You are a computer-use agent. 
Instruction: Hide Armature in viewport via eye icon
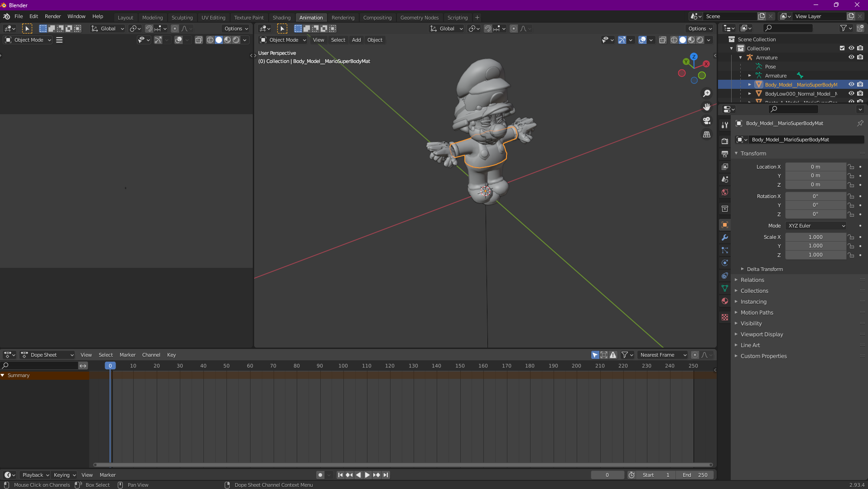851,58
